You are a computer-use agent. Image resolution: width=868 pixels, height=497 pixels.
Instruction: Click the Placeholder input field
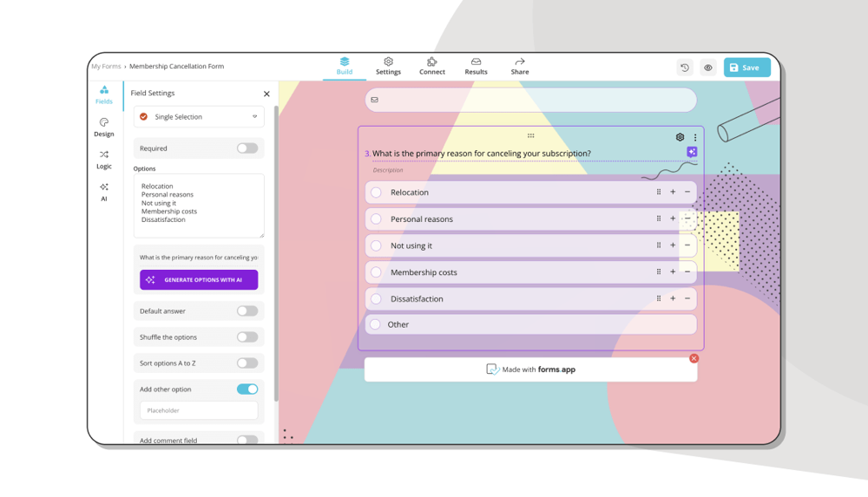(x=199, y=410)
